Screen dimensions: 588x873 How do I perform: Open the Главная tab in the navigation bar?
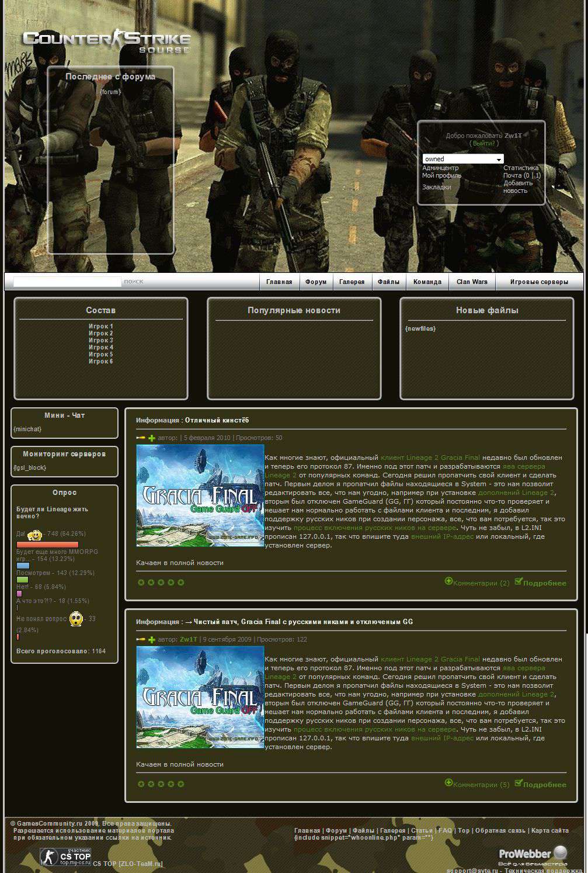click(279, 282)
